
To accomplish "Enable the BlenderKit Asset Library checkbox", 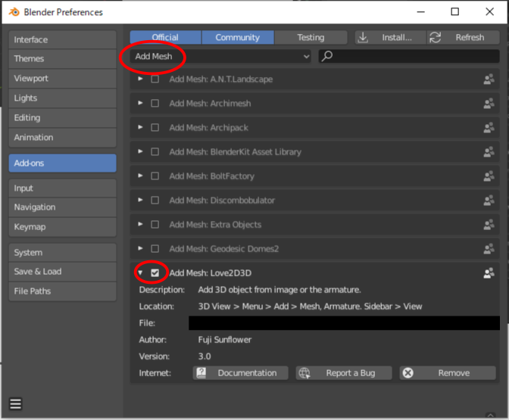I will tap(155, 152).
